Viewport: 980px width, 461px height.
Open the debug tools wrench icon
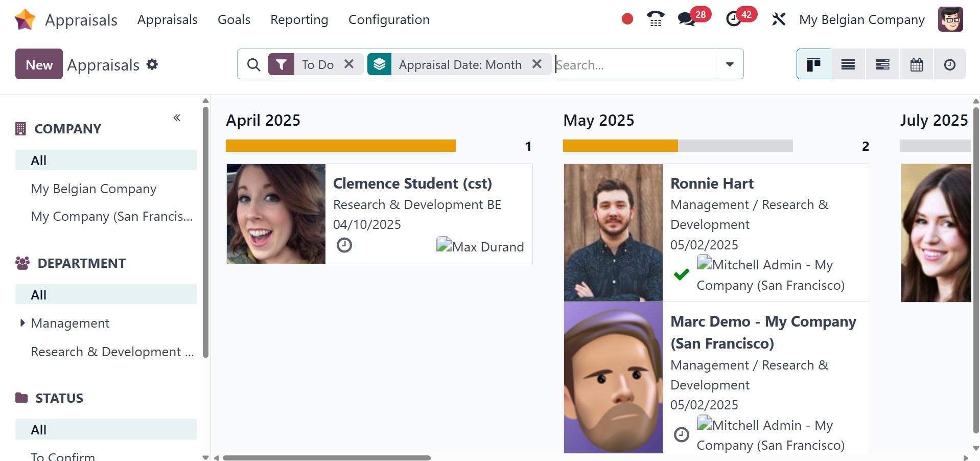click(778, 19)
